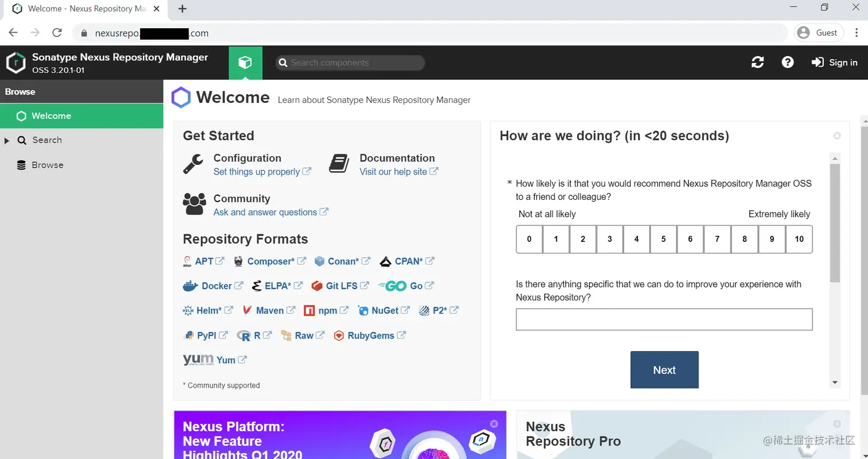Select rating 1 in the survey
This screenshot has width=868, height=459.
556,240
